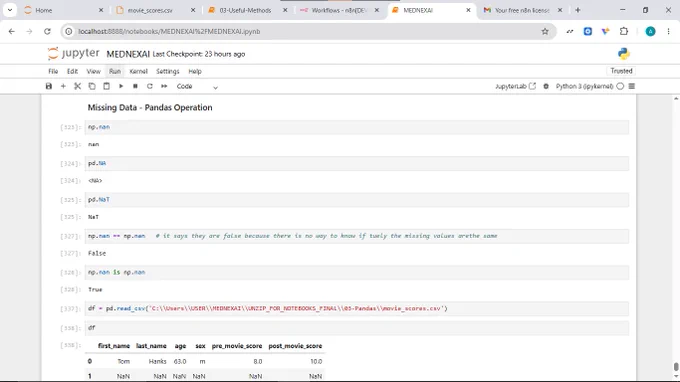Image resolution: width=680 pixels, height=382 pixels.
Task: Switch to the 03-Useful-Methods tab
Action: tap(245, 10)
